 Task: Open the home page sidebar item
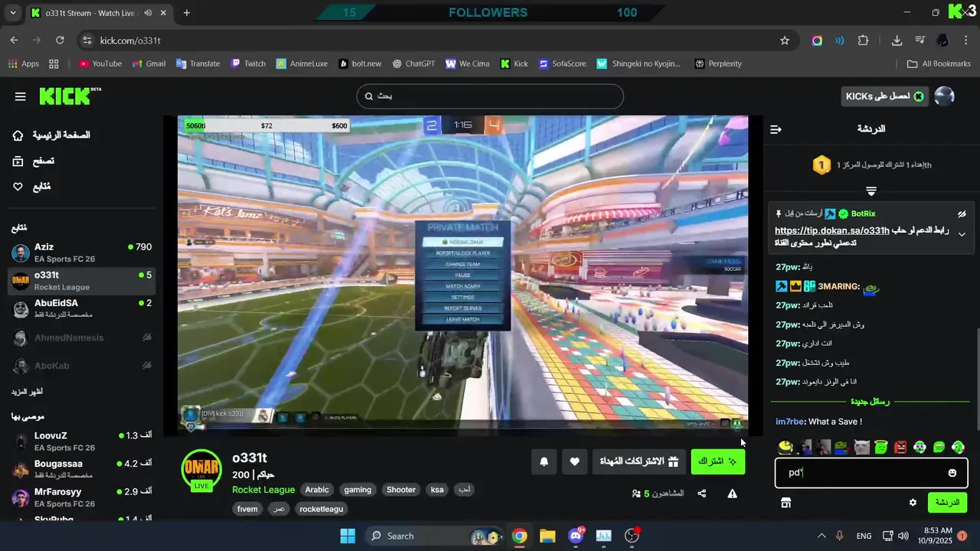[x=51, y=135]
